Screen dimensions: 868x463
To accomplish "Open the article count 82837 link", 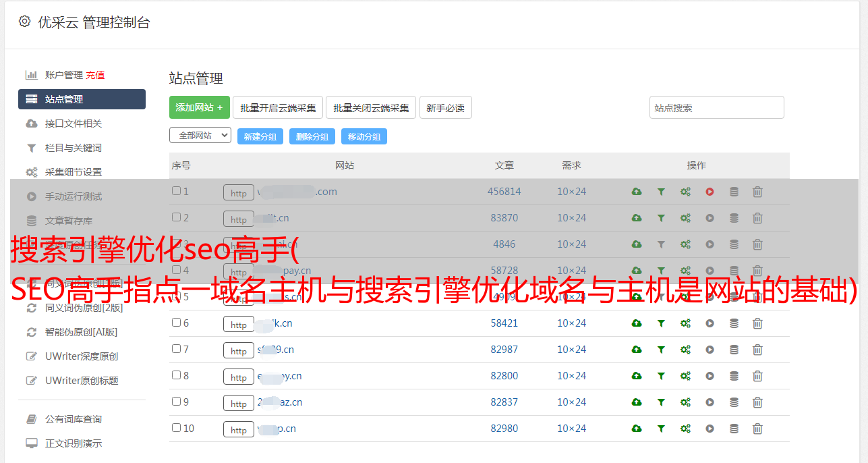I will (x=504, y=402).
